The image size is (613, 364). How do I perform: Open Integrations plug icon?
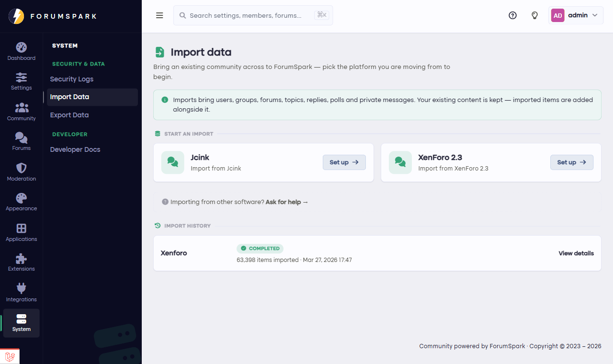(21, 288)
